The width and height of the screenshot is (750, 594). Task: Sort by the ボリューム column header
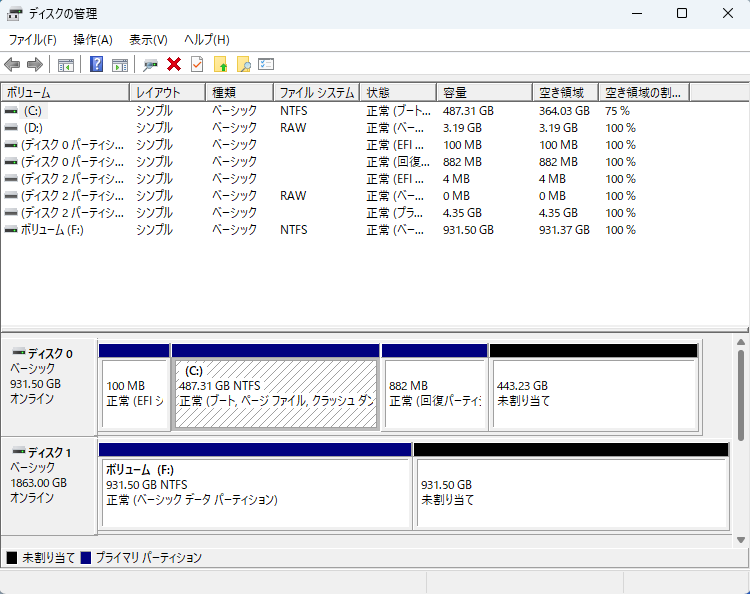click(65, 92)
